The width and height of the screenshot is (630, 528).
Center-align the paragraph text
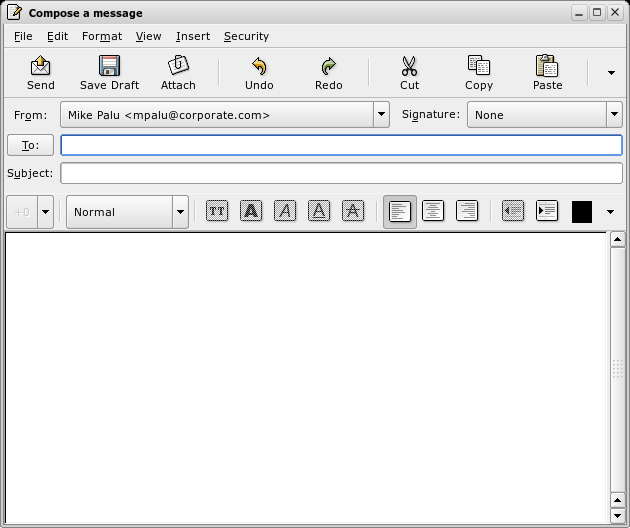[x=433, y=211]
